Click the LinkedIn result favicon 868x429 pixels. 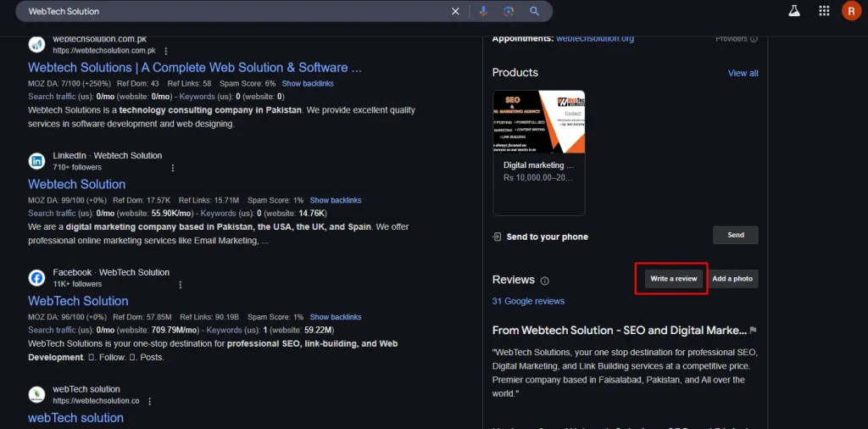click(36, 161)
